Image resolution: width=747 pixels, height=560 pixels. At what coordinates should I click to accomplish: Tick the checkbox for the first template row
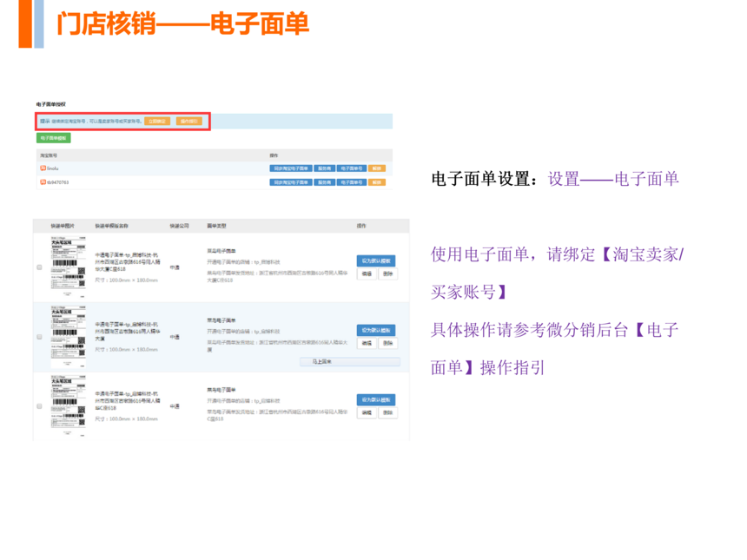(39, 267)
